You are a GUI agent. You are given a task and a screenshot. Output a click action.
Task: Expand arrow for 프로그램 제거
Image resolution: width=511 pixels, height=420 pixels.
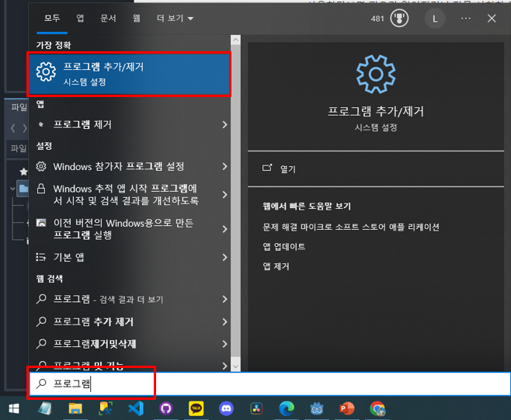tap(224, 124)
